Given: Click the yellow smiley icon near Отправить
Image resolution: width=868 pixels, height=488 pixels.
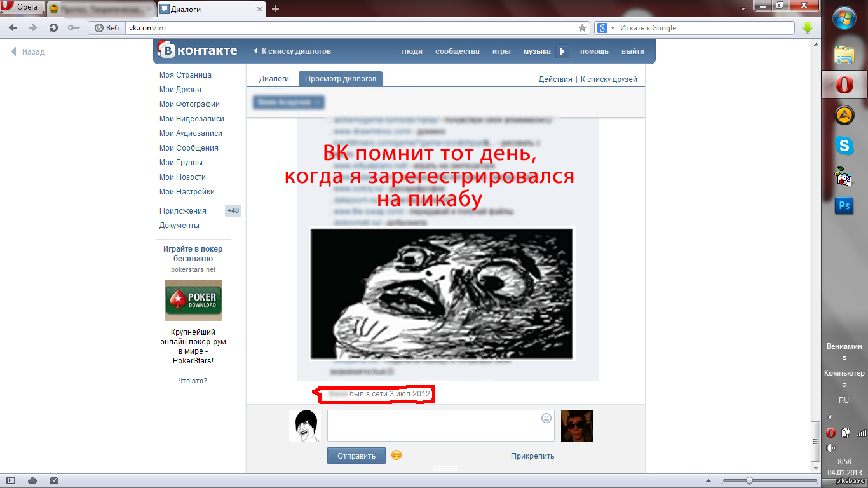Looking at the screenshot, I should coord(397,455).
